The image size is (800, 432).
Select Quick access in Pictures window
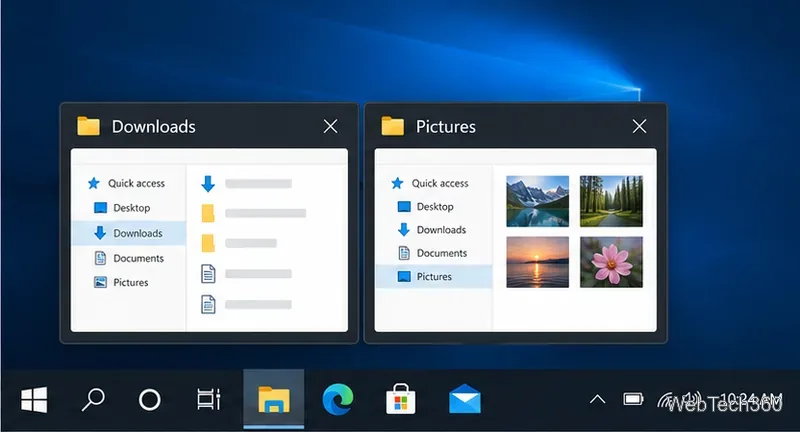pyautogui.click(x=430, y=183)
